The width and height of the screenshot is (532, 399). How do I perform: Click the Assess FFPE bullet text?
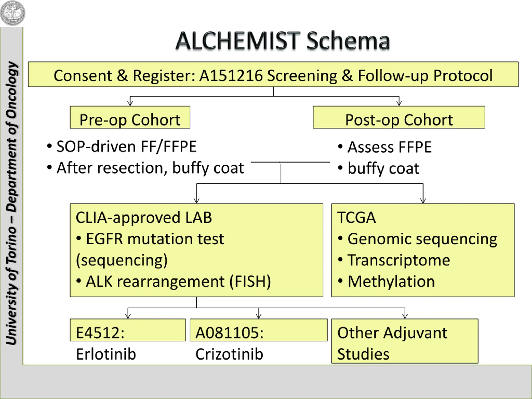click(385, 147)
